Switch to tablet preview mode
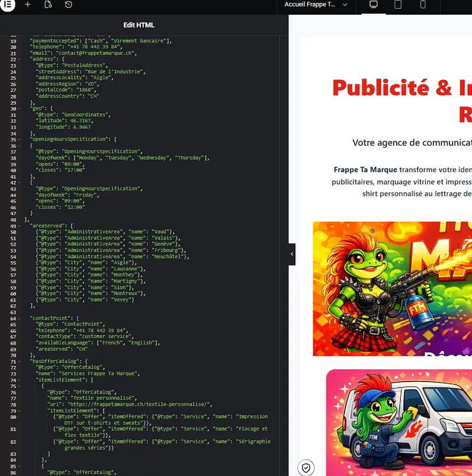 coord(398,5)
